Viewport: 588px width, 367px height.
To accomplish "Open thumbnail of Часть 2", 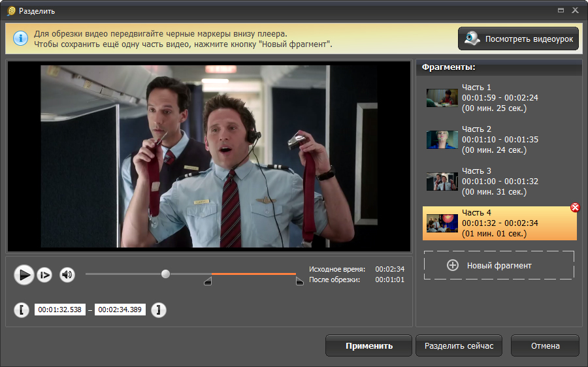I will click(442, 140).
